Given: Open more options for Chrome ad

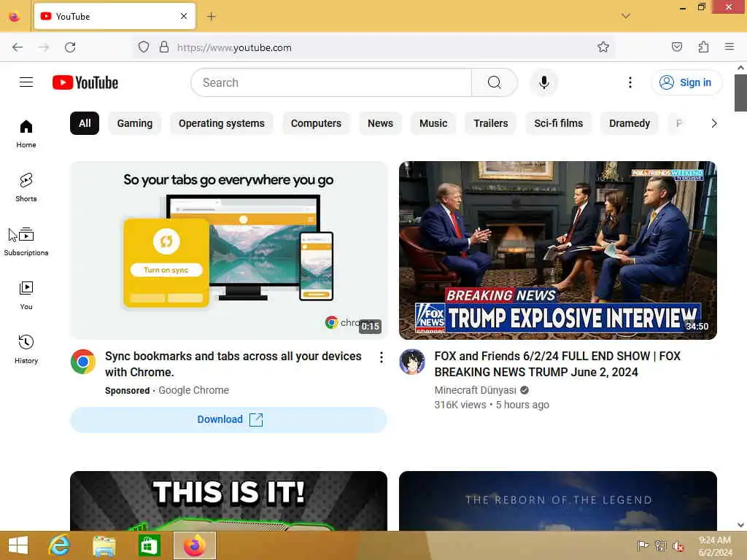Looking at the screenshot, I should (x=381, y=357).
